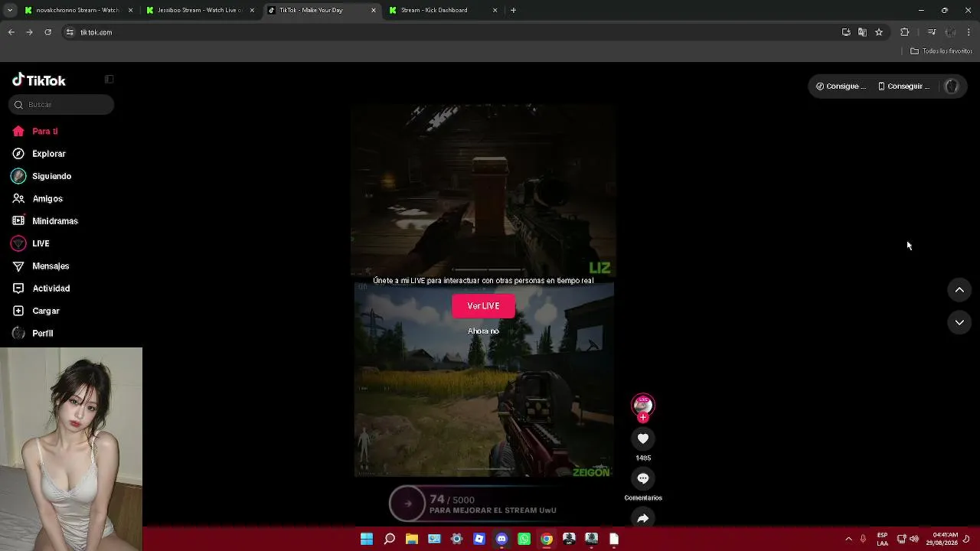Go to the next video with down chevron
Image resolution: width=980 pixels, height=551 pixels.
pyautogui.click(x=959, y=323)
